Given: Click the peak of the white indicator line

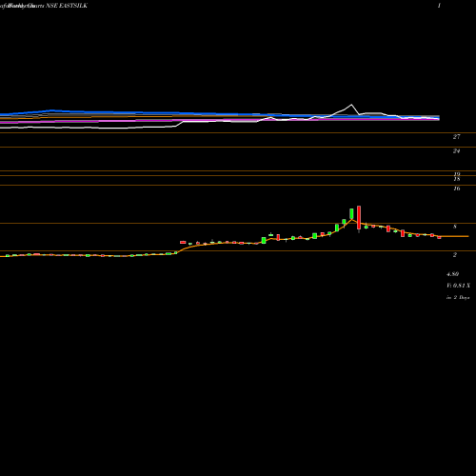Looking at the screenshot, I should pos(351,105).
